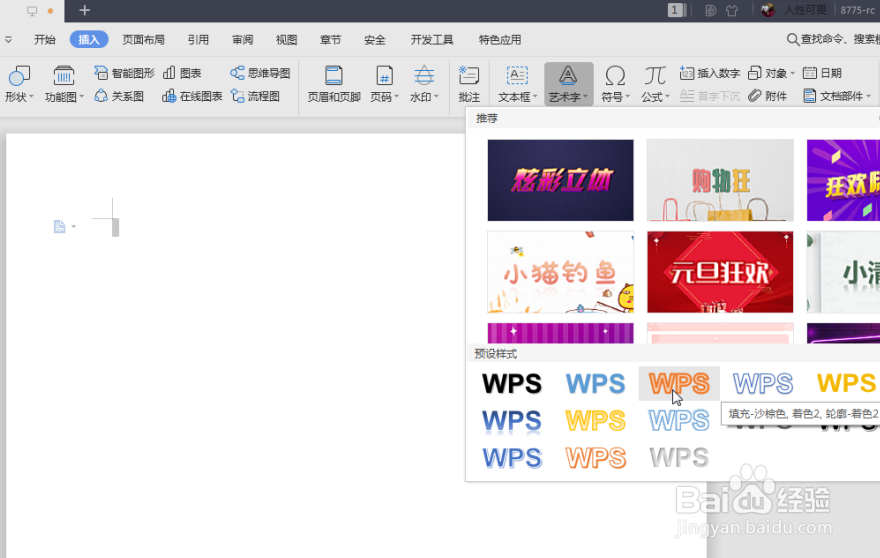Insert an 附件 attachment
Viewport: 880px width, 558px height.
(x=767, y=96)
